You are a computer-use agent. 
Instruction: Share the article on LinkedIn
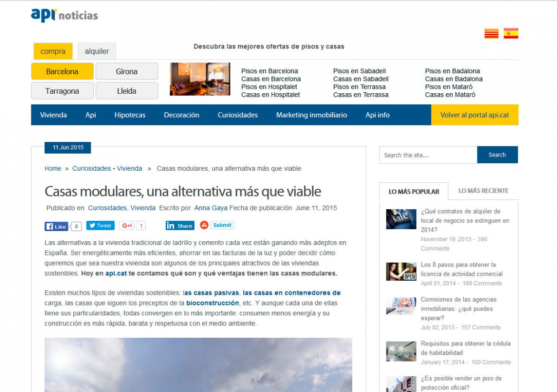click(181, 225)
